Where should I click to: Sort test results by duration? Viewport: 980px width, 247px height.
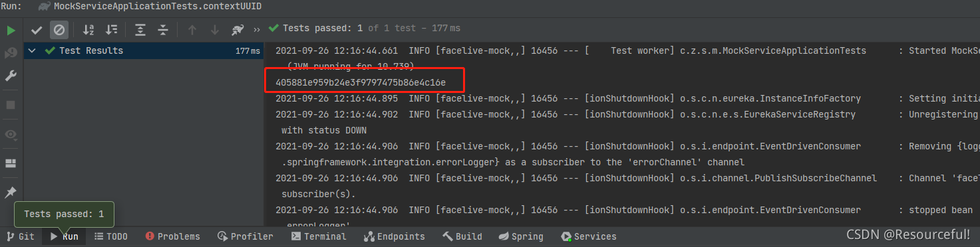pos(111,30)
